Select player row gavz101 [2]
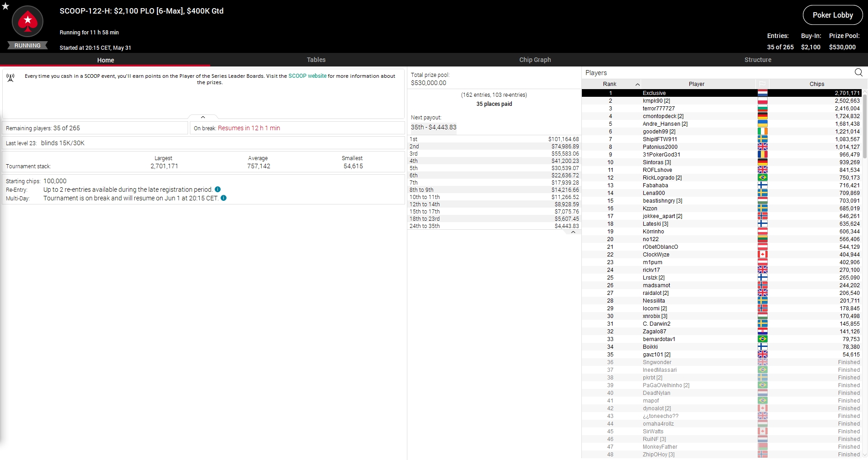The height and width of the screenshot is (460, 868). click(722, 355)
